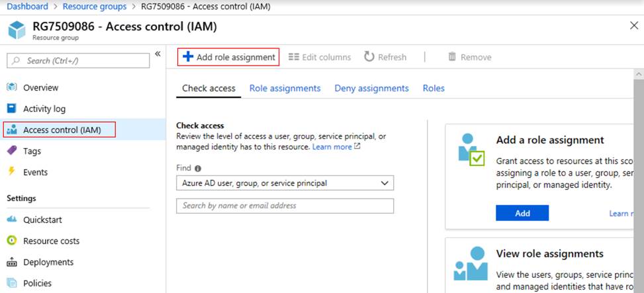Click Add role assignment button
The width and height of the screenshot is (644, 293).
(228, 57)
